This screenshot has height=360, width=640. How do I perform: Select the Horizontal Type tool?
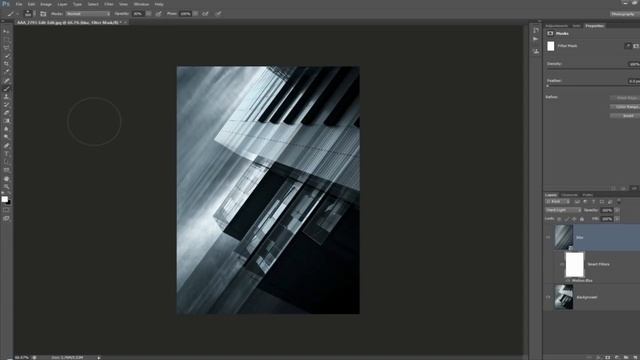pyautogui.click(x=6, y=154)
